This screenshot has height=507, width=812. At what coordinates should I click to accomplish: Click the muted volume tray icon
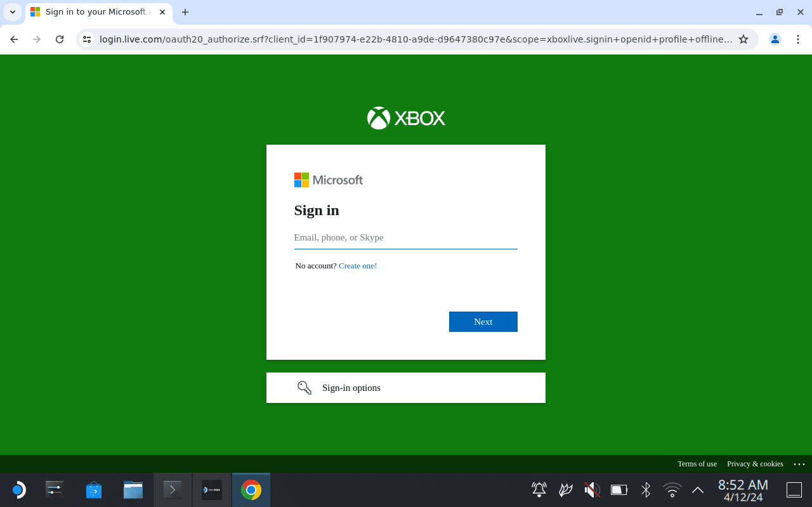(592, 489)
